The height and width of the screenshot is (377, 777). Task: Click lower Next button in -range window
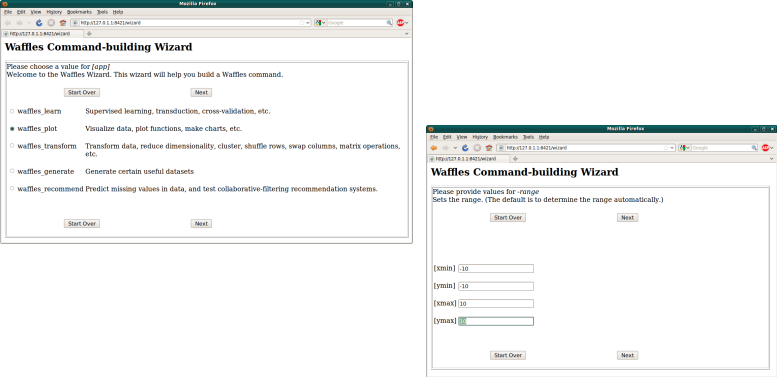(627, 355)
